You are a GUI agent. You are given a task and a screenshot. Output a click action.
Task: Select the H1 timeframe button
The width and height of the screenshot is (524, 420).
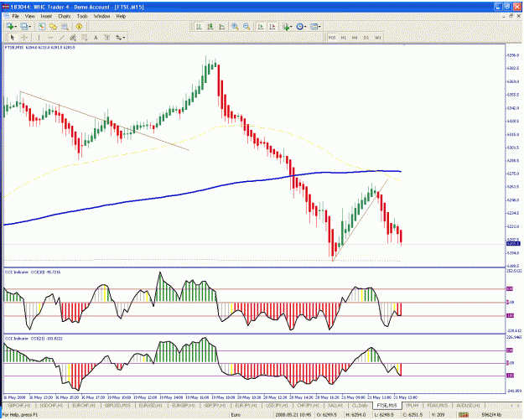coord(343,38)
